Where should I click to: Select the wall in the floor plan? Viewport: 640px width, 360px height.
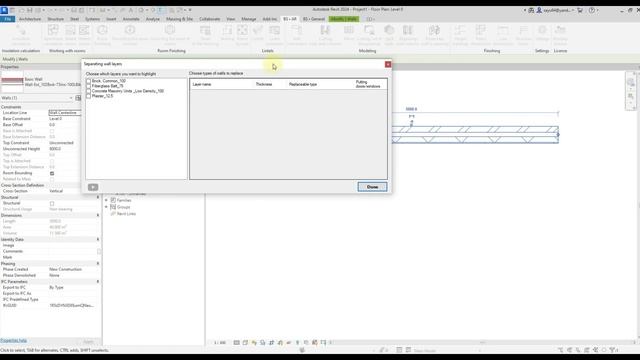tap(475, 135)
